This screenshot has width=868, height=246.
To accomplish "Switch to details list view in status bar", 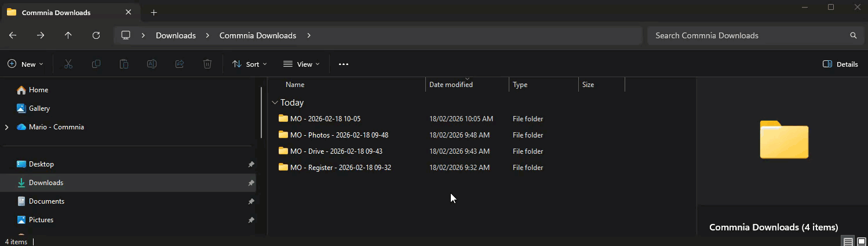I will pos(848,241).
